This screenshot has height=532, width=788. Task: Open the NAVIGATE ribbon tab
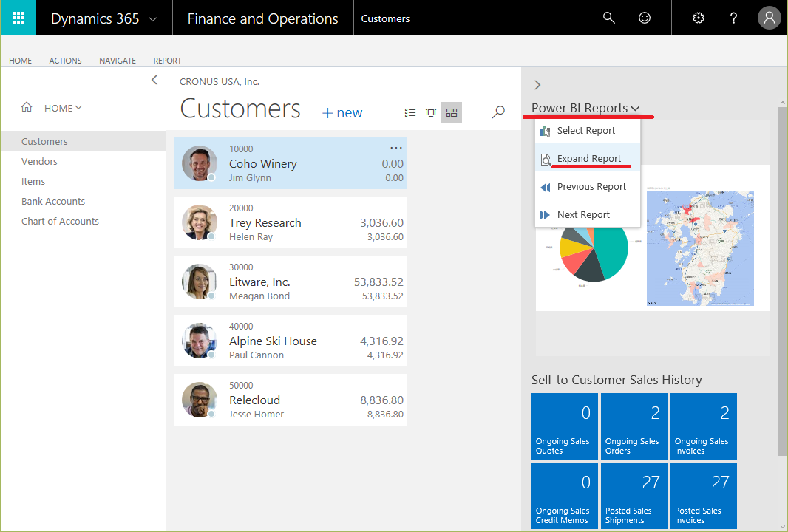click(118, 61)
